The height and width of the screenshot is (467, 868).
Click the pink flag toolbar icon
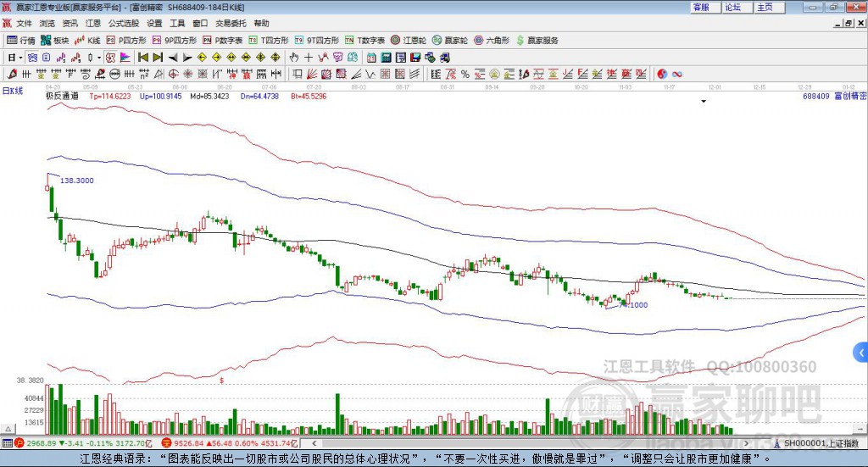click(125, 57)
